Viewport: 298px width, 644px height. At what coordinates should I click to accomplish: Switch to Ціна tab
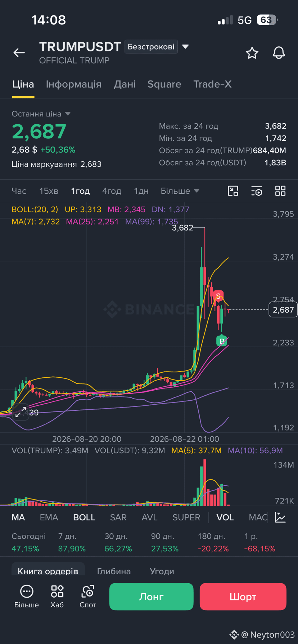coord(23,84)
